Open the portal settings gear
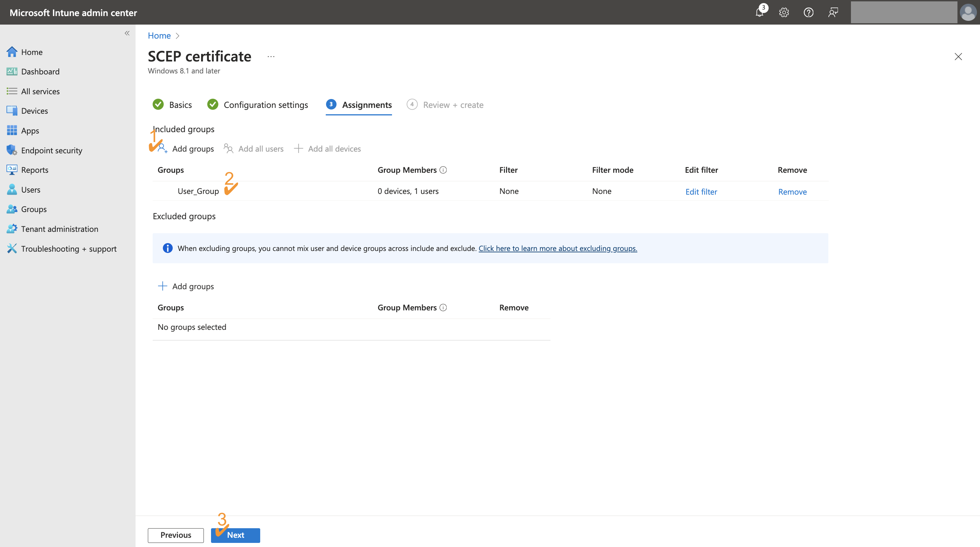 [784, 12]
